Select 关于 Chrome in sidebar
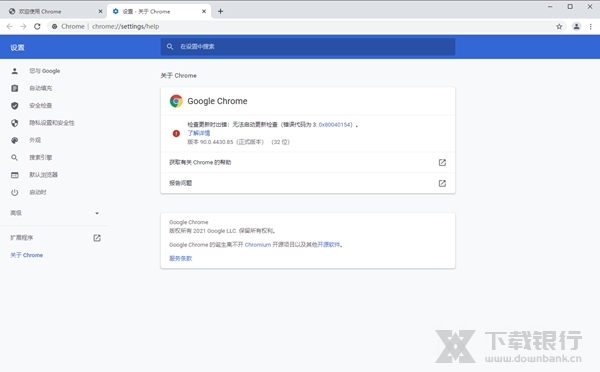The height and width of the screenshot is (372, 600). [x=26, y=255]
